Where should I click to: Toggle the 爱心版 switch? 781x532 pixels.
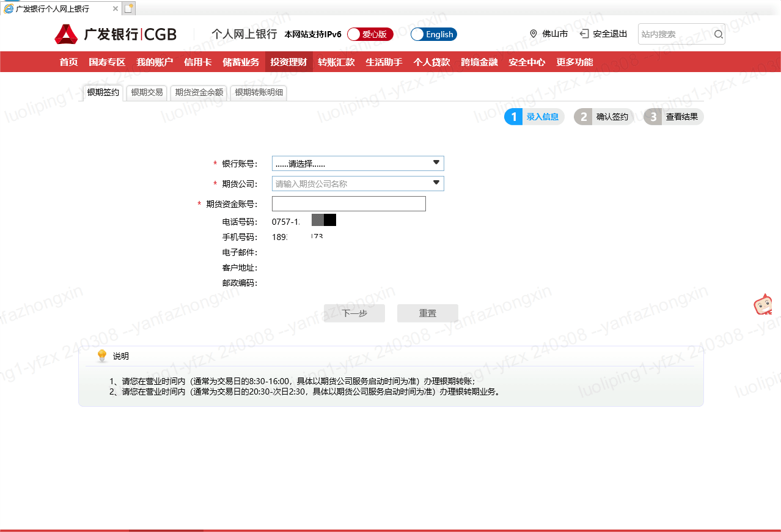(370, 34)
